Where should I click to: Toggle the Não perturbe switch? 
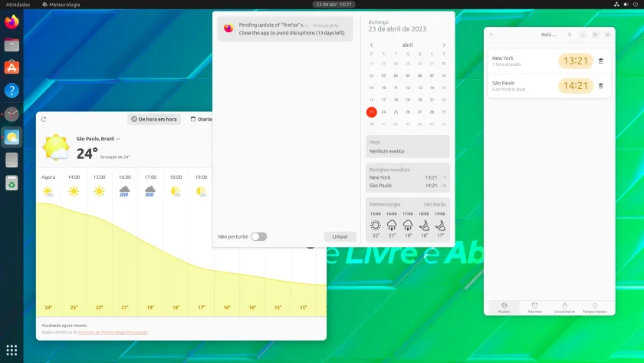click(259, 236)
